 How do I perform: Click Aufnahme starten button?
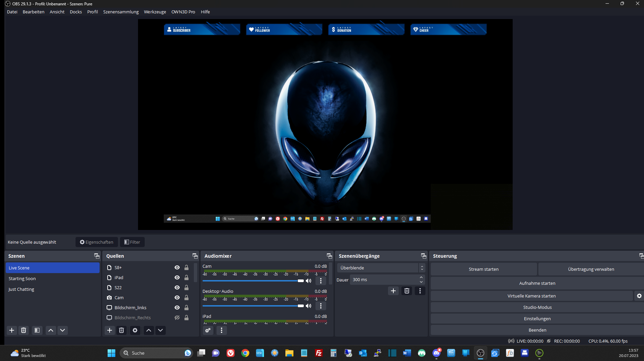[537, 283]
